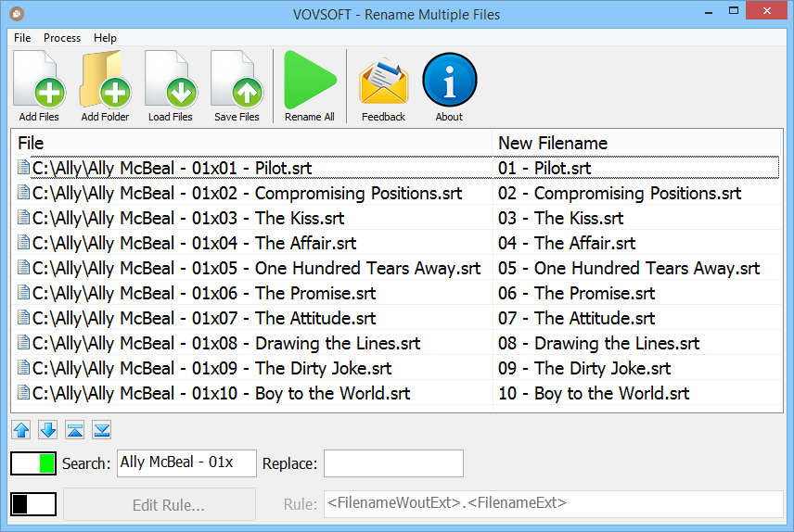Click the File column header
794x532 pixels.
tap(251, 144)
